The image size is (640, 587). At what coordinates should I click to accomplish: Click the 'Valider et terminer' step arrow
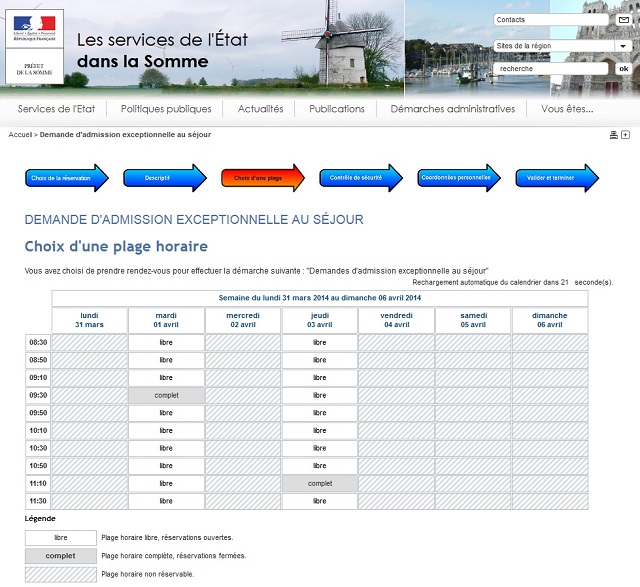click(x=556, y=178)
